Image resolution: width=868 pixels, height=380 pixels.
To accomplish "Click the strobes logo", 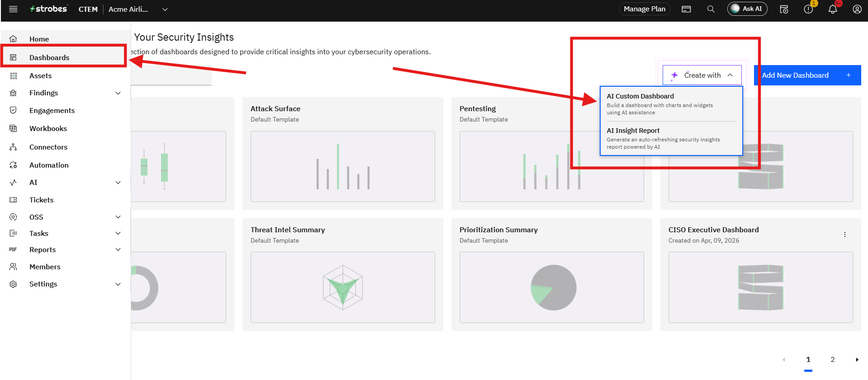I will coord(48,9).
